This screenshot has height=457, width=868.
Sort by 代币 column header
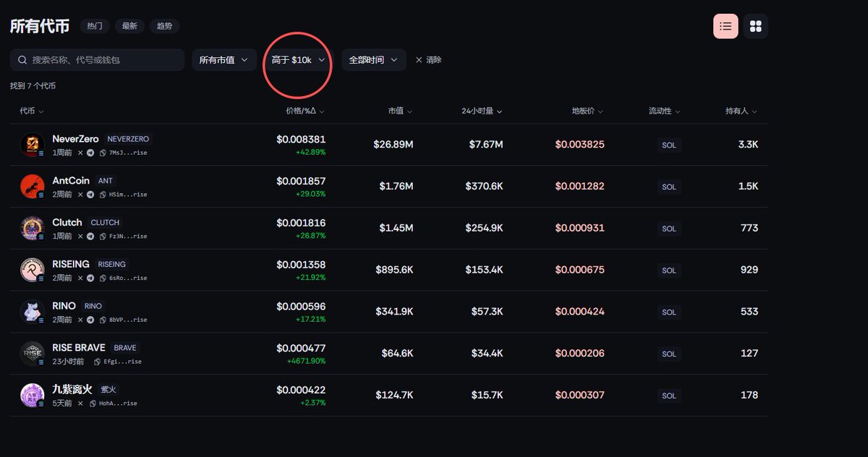coord(32,111)
